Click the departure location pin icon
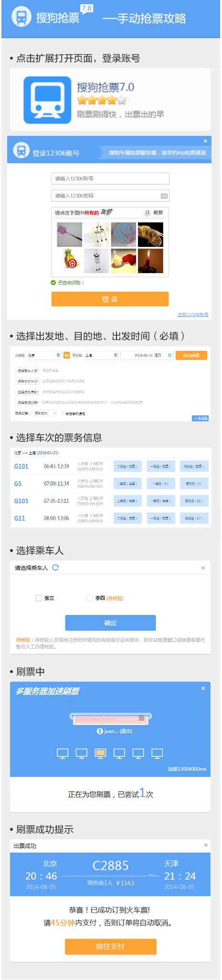The image size is (222, 980). (58, 355)
